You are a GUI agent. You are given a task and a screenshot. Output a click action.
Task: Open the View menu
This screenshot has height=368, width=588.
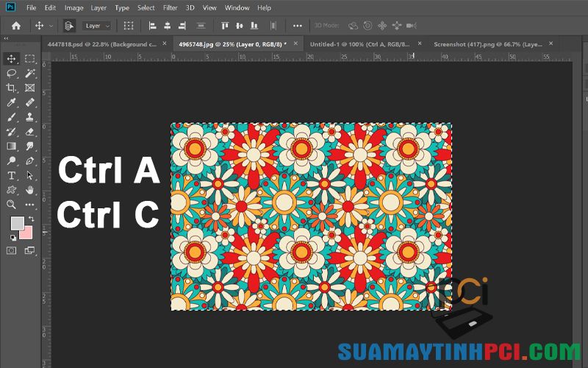(x=209, y=7)
